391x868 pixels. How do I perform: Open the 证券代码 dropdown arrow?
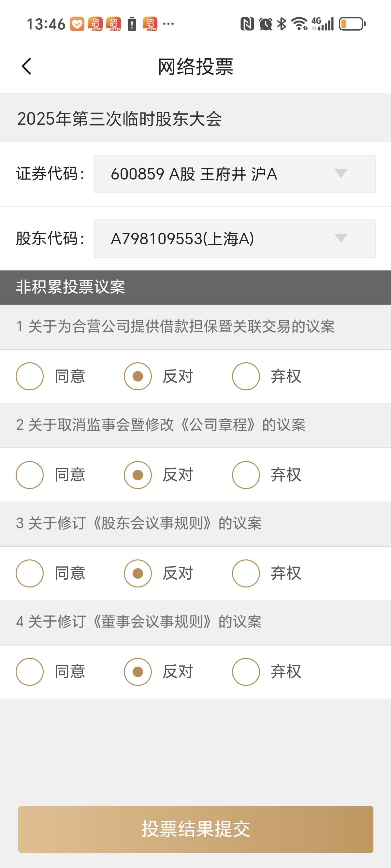[x=341, y=174]
